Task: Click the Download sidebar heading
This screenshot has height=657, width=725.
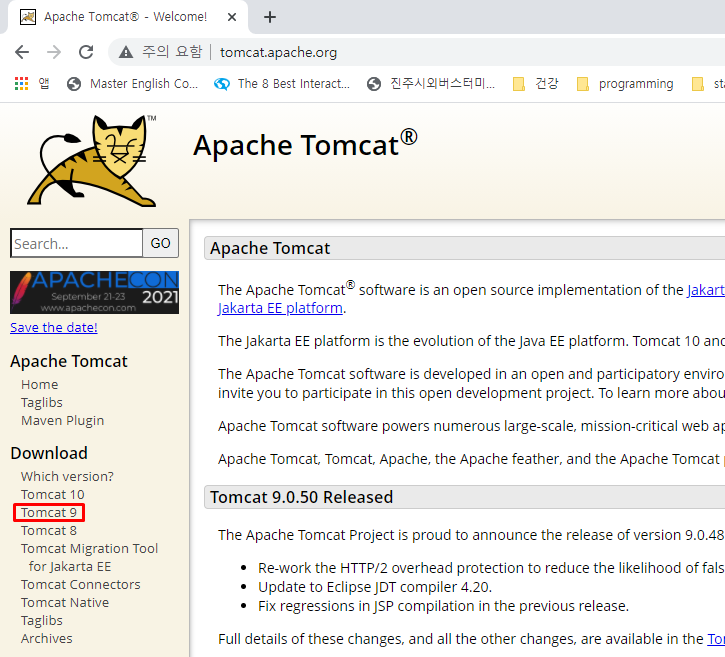Action: [x=49, y=453]
